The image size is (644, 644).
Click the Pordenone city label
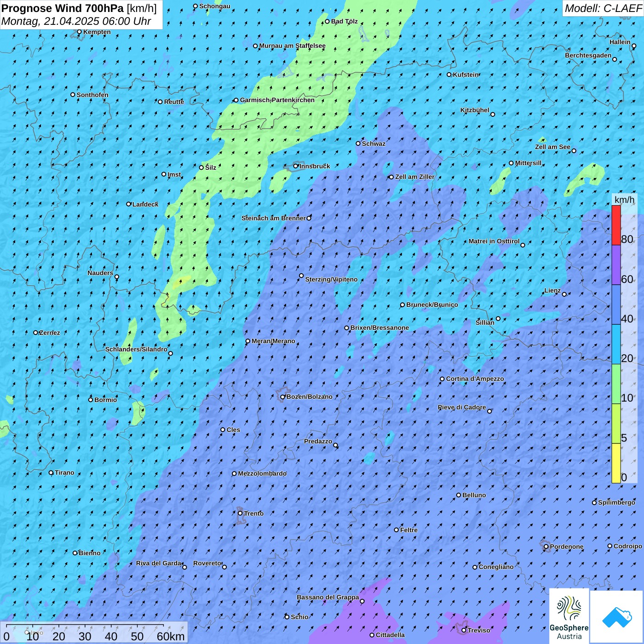567,546
